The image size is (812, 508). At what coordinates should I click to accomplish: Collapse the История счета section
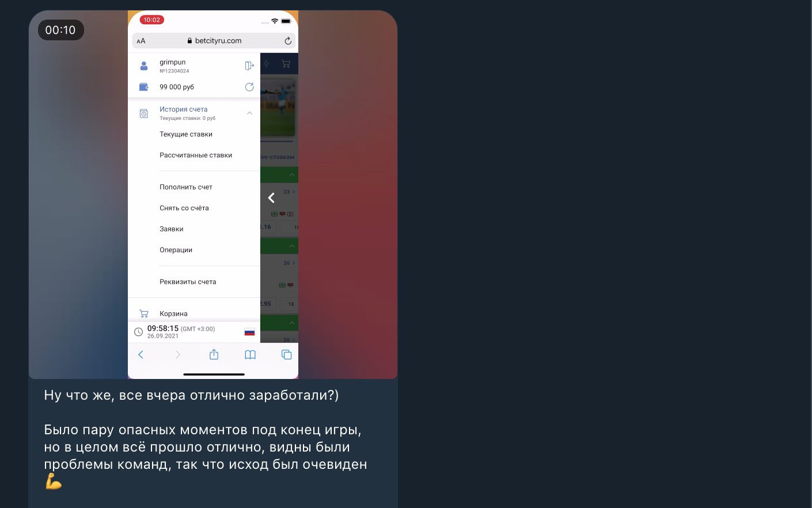(249, 113)
